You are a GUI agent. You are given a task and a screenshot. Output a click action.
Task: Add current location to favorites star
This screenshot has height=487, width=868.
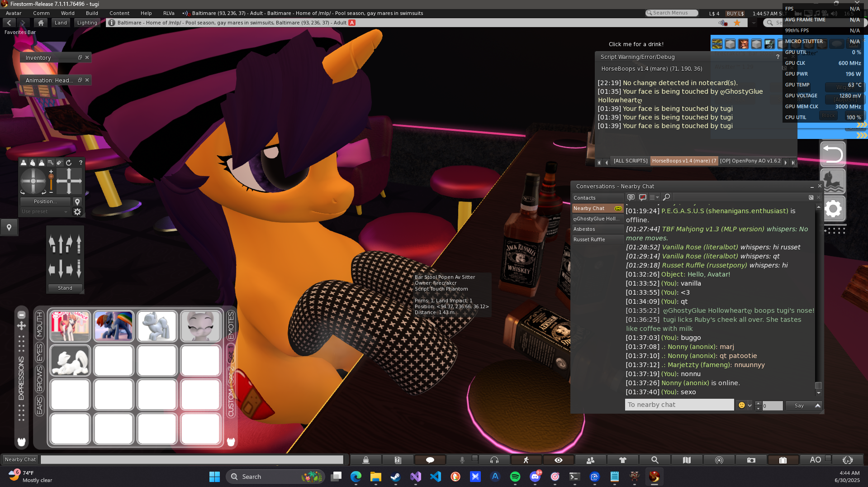point(737,23)
